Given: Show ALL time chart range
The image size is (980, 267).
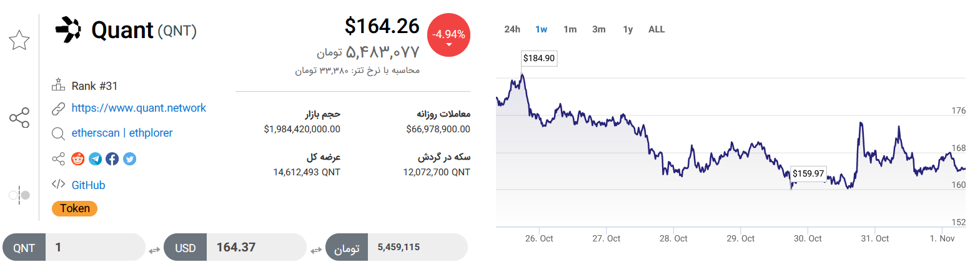Looking at the screenshot, I should (656, 29).
